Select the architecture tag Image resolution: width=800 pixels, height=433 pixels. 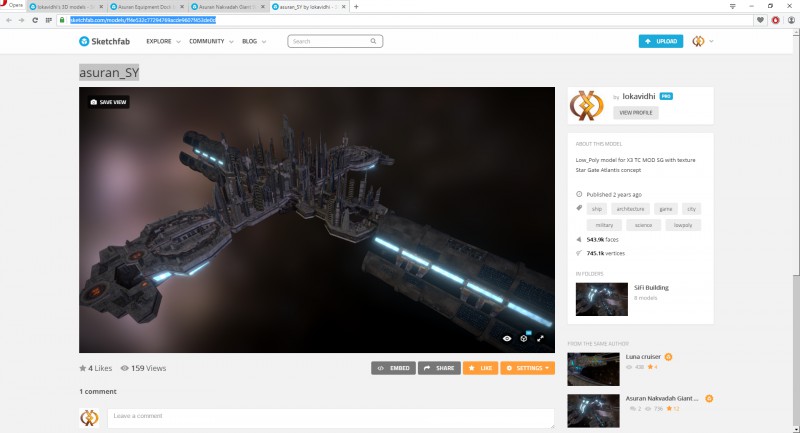630,209
